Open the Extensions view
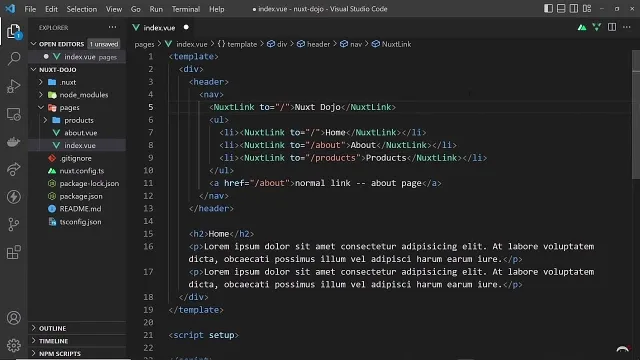The height and width of the screenshot is (360, 640). click(x=13, y=252)
